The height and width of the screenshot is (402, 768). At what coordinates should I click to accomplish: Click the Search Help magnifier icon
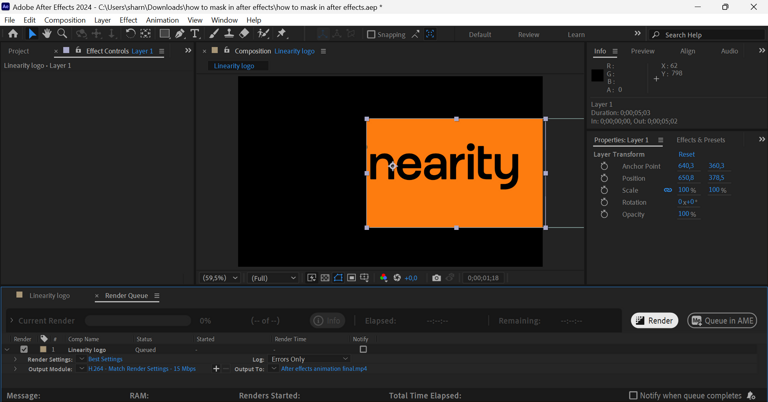(655, 35)
